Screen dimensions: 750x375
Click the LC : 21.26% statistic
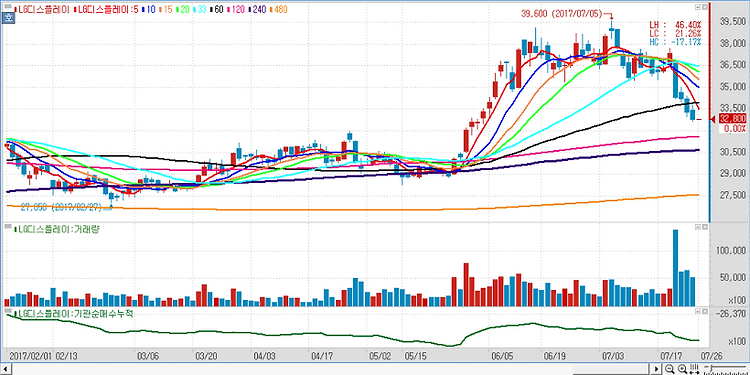675,33
